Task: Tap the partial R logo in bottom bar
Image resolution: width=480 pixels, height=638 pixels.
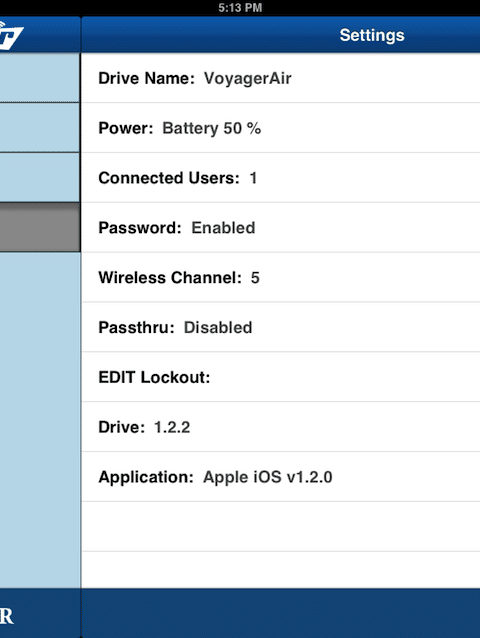Action: (x=7, y=616)
